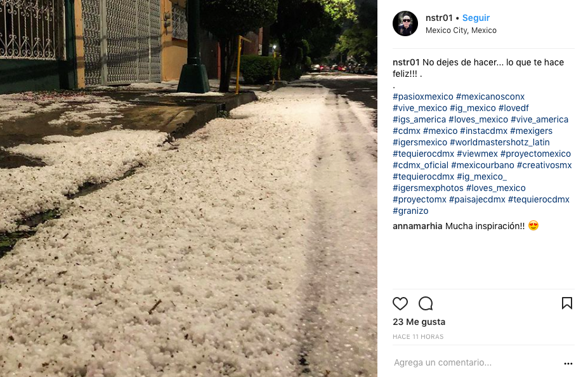
Task: Select the hail-covered street photo
Action: [188, 189]
